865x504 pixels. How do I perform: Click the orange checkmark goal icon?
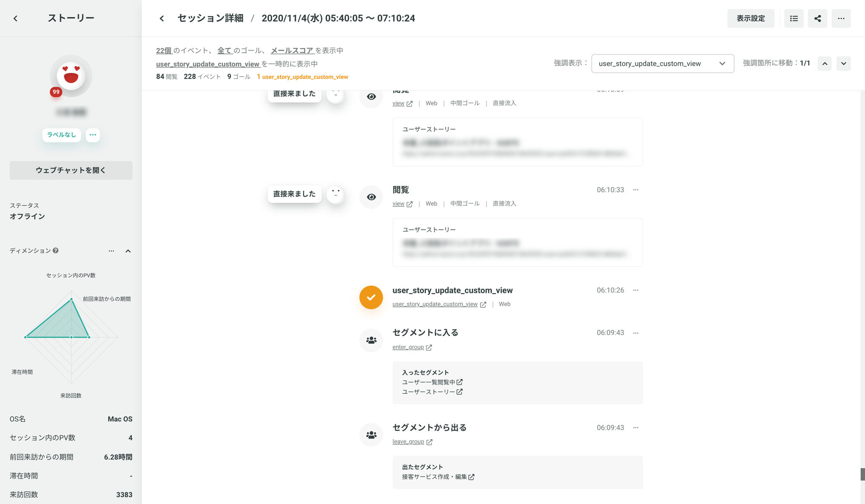[371, 297]
